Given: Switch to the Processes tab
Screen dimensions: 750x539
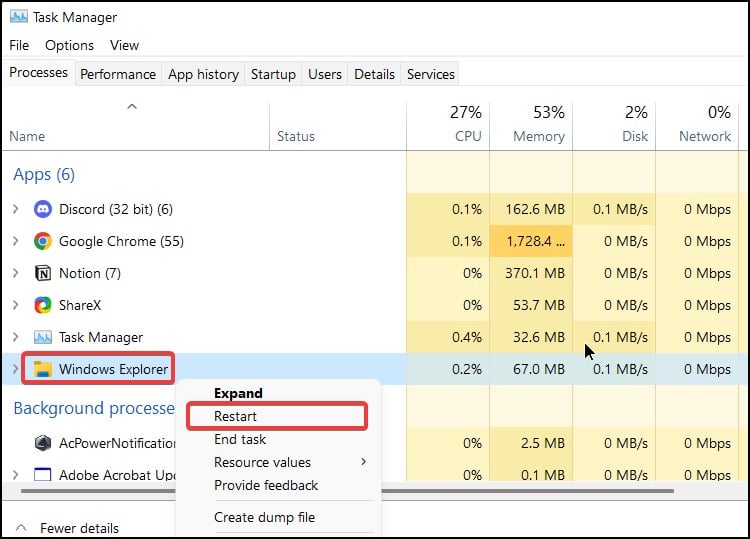Looking at the screenshot, I should click(39, 73).
